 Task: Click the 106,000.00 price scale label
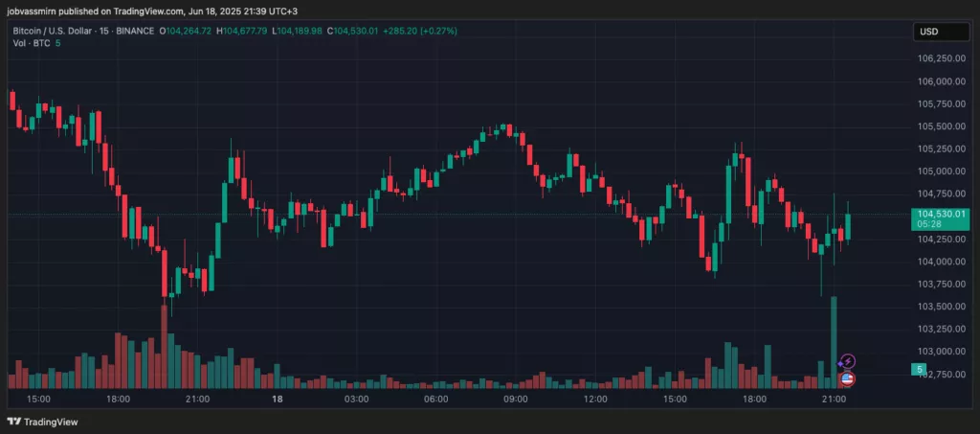(x=943, y=81)
